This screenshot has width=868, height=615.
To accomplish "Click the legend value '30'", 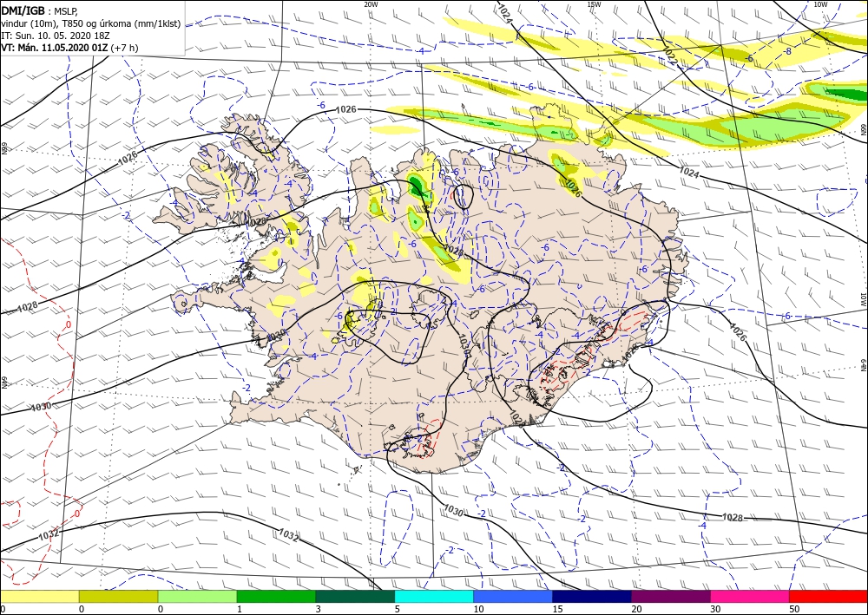I will 715,609.
